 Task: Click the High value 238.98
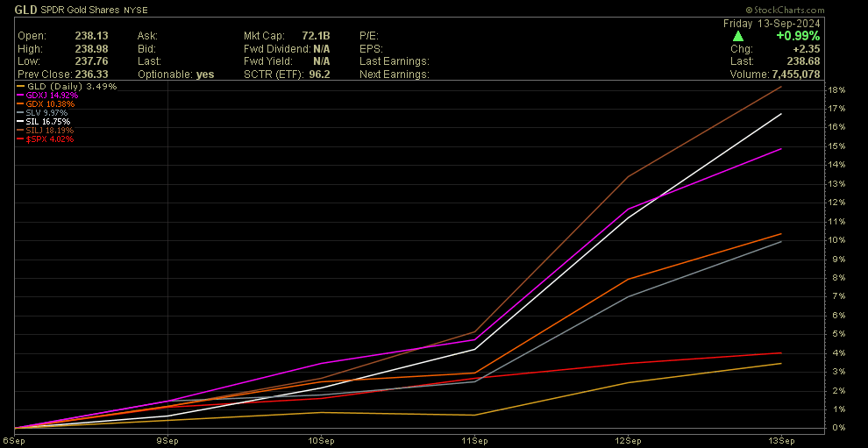click(x=90, y=49)
